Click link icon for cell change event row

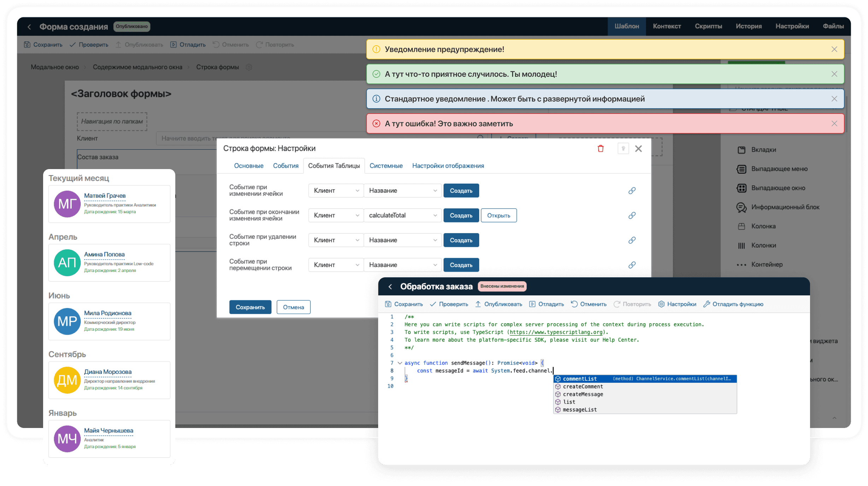click(632, 191)
